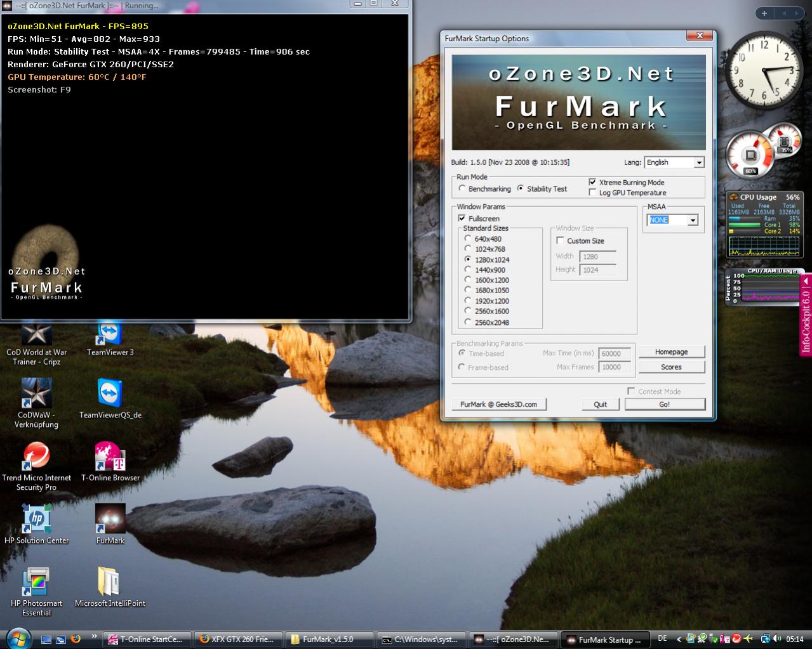Select the 640x480 standard size

coord(468,239)
